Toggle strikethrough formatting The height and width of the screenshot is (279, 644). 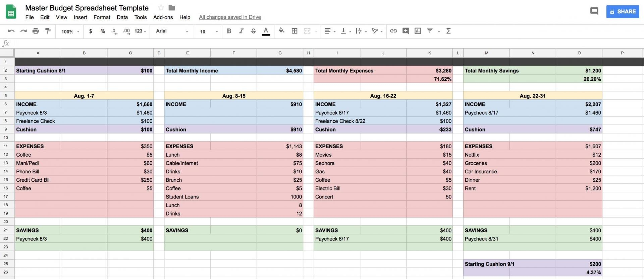(x=254, y=31)
